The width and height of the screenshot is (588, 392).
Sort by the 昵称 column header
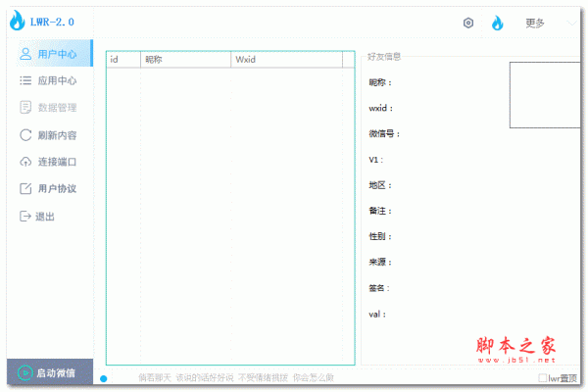(185, 60)
